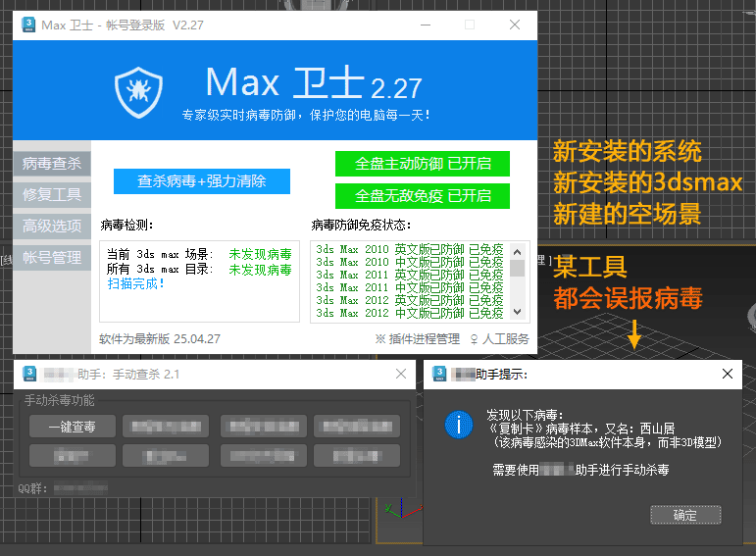Click the 助手提示 dialog title bar icon
The height and width of the screenshot is (556, 756).
[439, 374]
